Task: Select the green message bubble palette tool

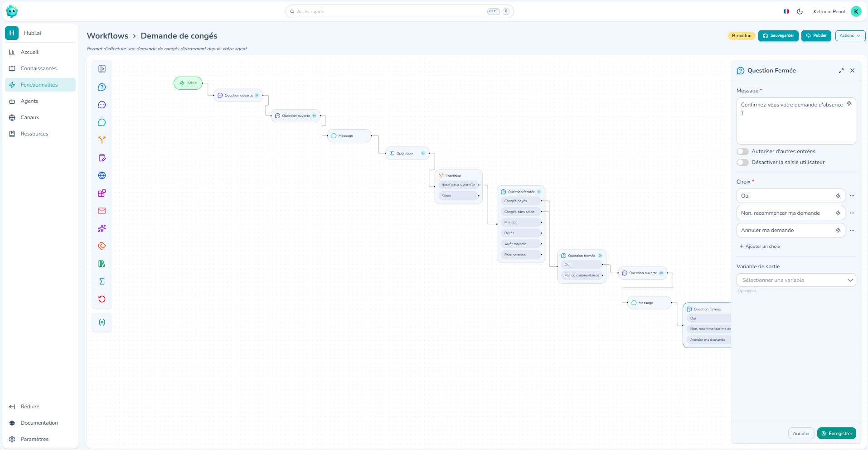Action: [x=102, y=122]
